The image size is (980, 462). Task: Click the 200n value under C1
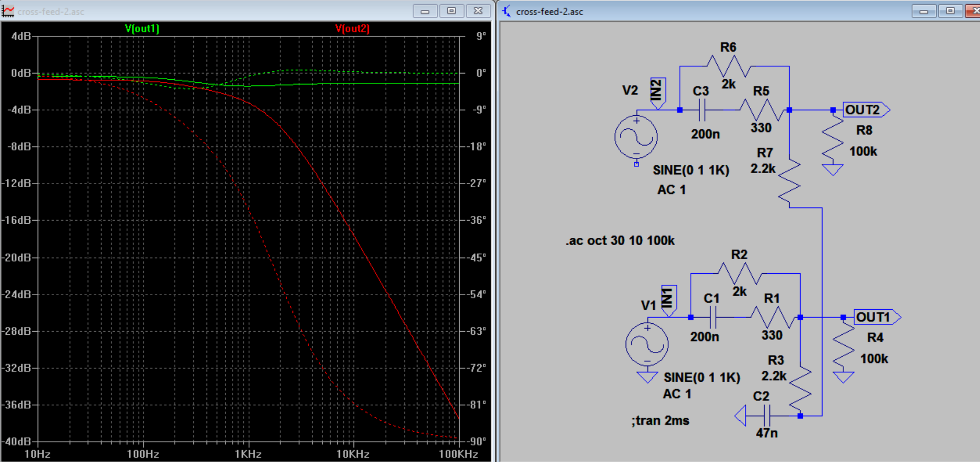pos(705,337)
